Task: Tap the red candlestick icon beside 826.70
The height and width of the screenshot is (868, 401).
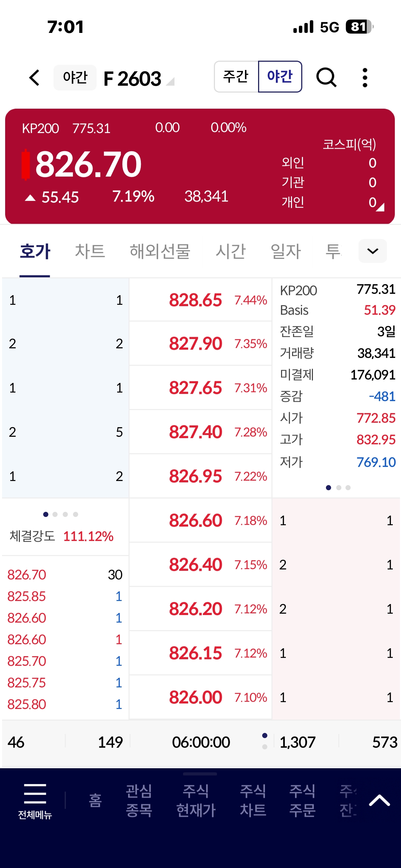Action: (26, 164)
